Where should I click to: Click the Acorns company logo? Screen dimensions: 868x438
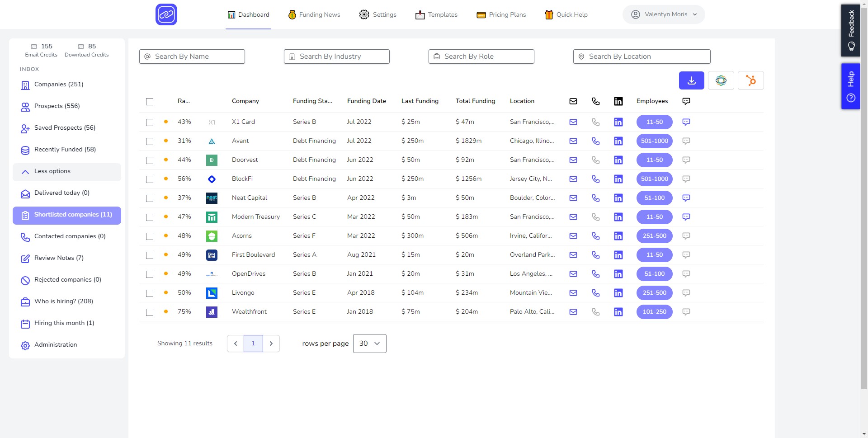[x=212, y=236]
